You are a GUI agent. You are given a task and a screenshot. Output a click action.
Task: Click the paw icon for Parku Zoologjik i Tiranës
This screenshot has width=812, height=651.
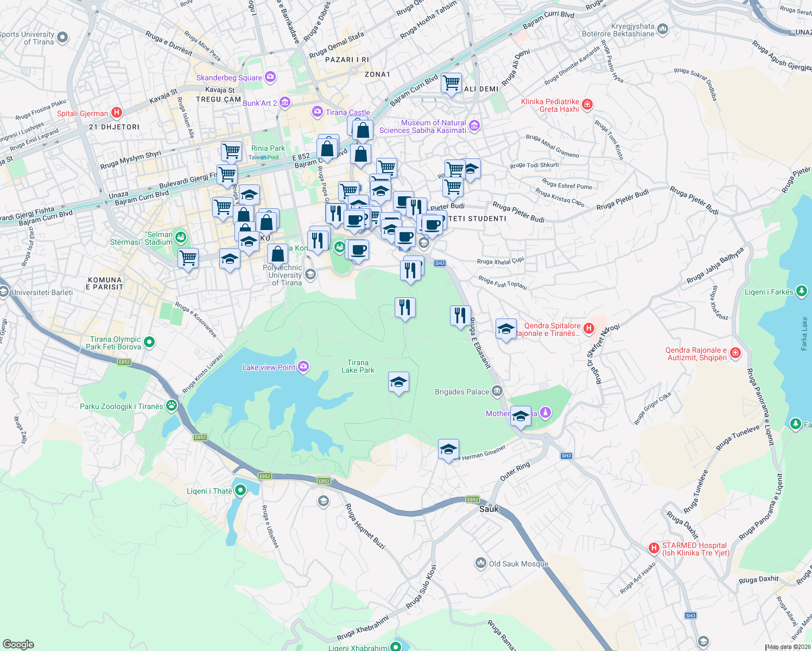[x=170, y=405]
